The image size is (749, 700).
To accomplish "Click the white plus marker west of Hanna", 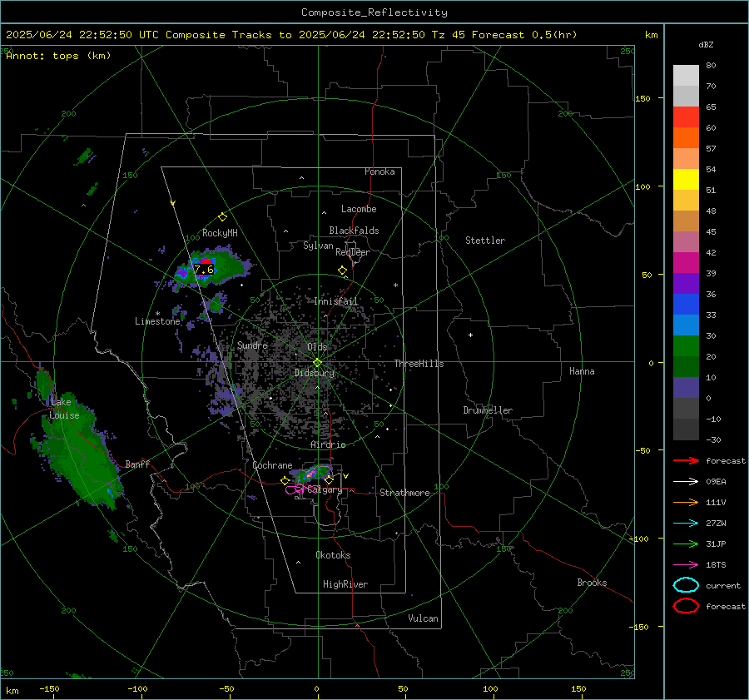I will (470, 335).
